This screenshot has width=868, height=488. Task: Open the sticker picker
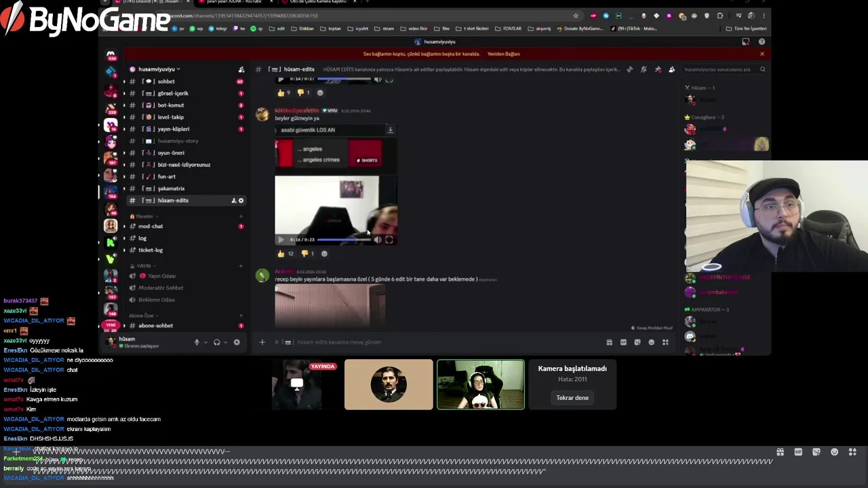tap(637, 342)
